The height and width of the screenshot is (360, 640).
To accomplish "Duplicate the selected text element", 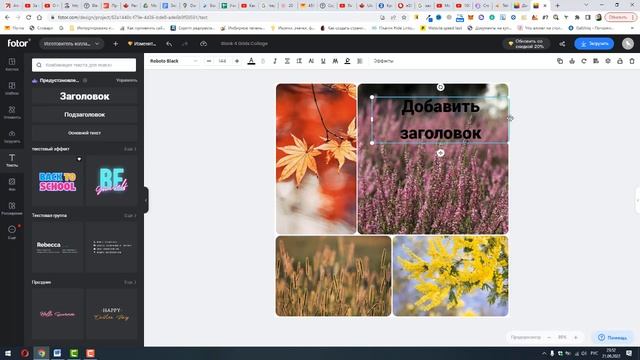I will click(x=560, y=61).
